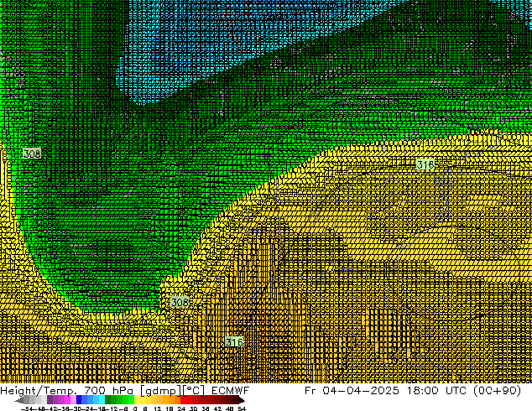The width and height of the screenshot is (532, 411).
Task: Click the 308 contour label near bottom center
Action: coord(180,302)
